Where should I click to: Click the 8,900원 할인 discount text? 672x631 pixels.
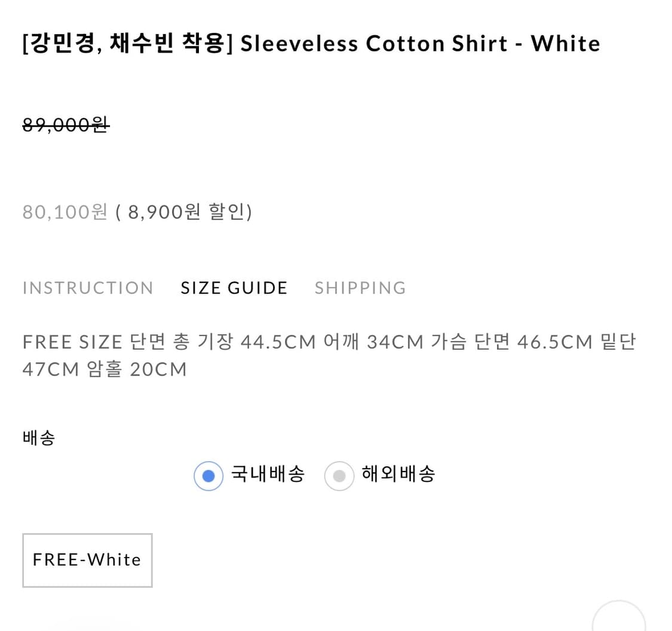(183, 211)
